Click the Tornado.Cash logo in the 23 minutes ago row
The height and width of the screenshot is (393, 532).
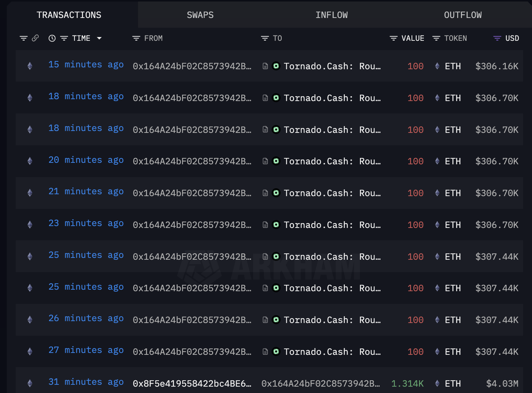point(276,225)
